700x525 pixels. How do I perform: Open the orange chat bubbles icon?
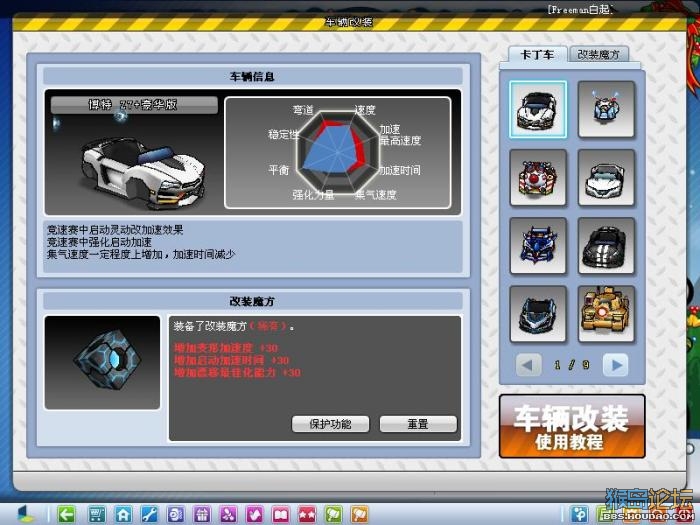[360, 514]
